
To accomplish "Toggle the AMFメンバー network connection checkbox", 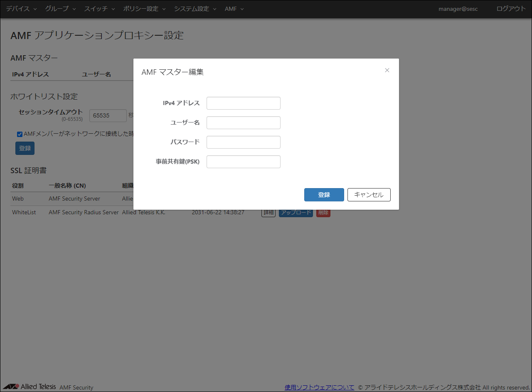I will tap(19, 134).
